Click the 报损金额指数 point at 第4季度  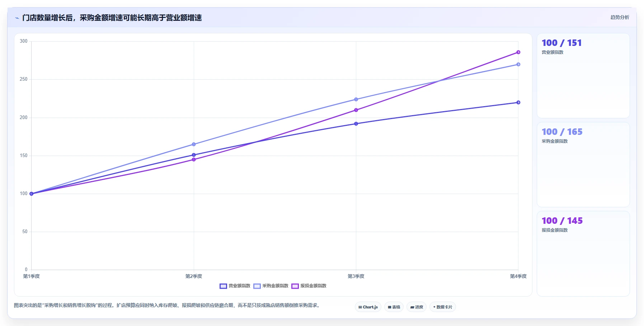[518, 52]
